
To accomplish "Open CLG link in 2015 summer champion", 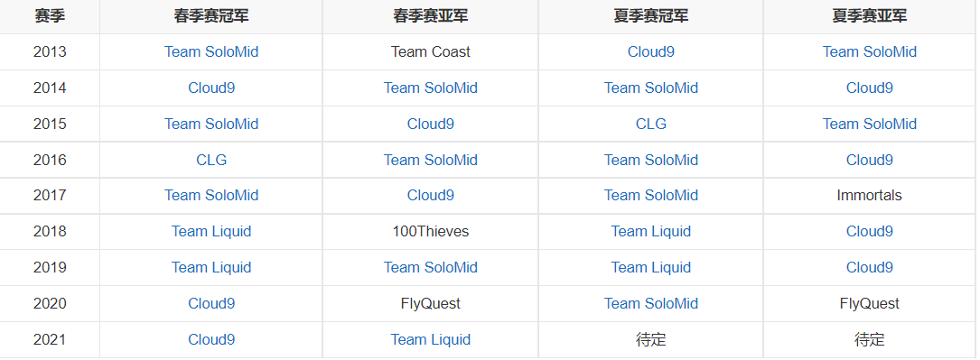I will point(650,125).
